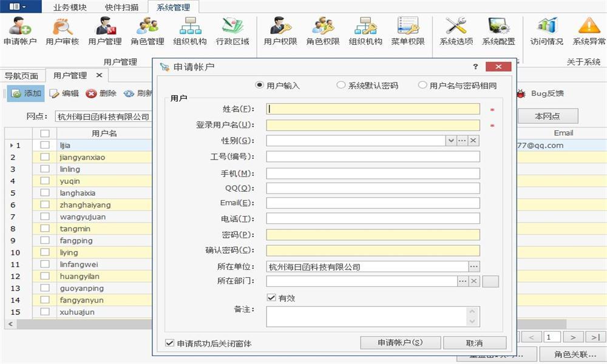Check the checkbox for user zhanghaiyang
607x364 pixels.
[x=45, y=204]
